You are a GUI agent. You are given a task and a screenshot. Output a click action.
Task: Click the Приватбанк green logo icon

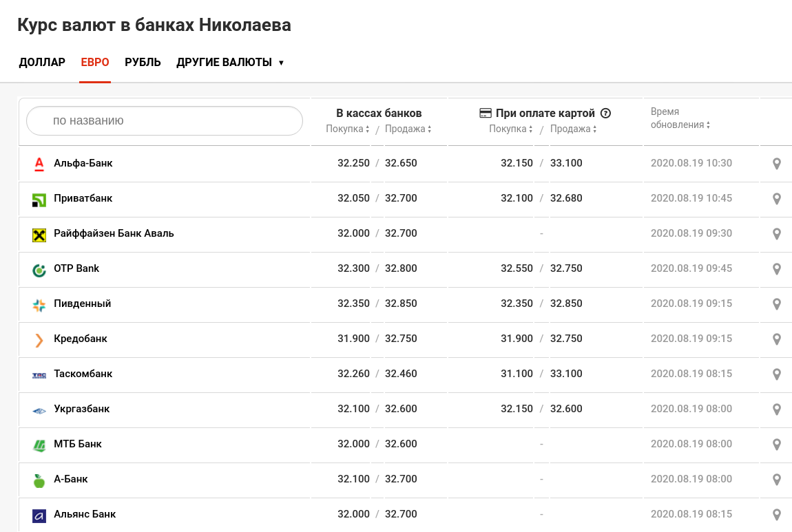tap(39, 200)
